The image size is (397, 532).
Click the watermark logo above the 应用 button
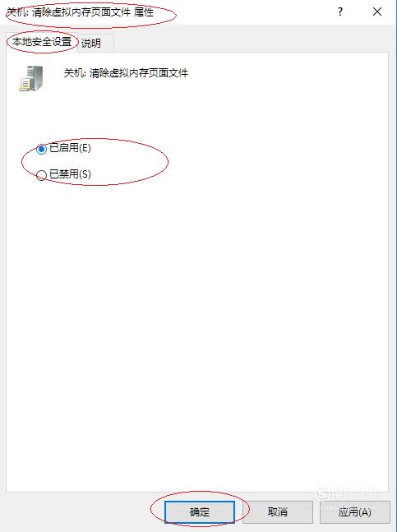(x=346, y=495)
